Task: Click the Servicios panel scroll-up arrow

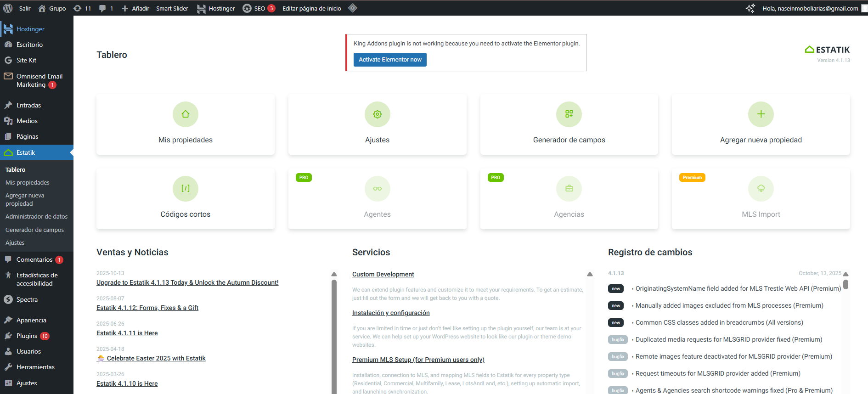Action: click(x=590, y=274)
